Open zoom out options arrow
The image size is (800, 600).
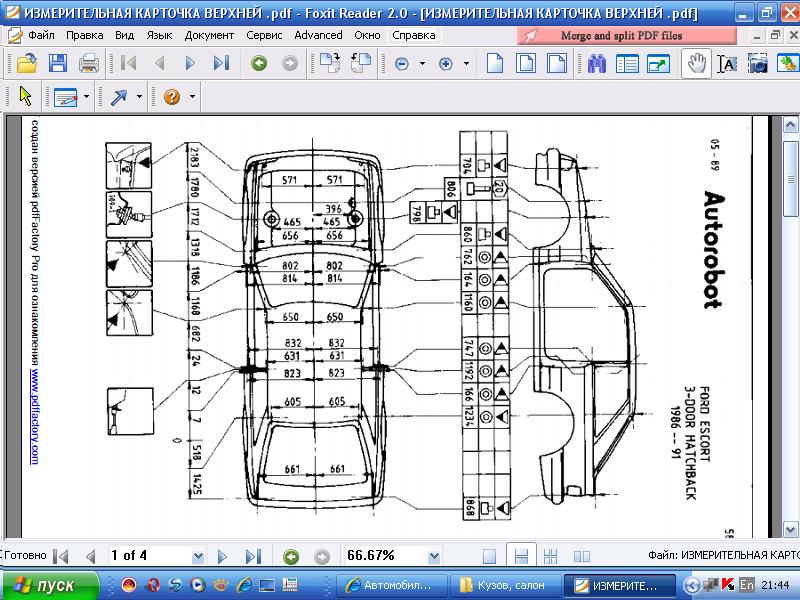(x=422, y=64)
